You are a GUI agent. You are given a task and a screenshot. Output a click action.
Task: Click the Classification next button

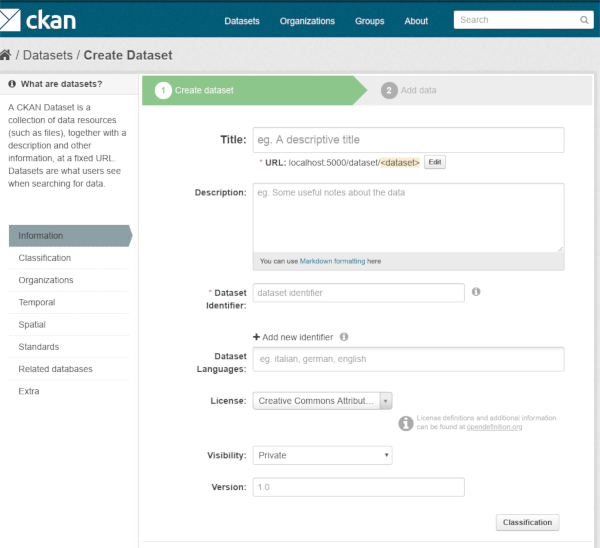[x=527, y=522]
